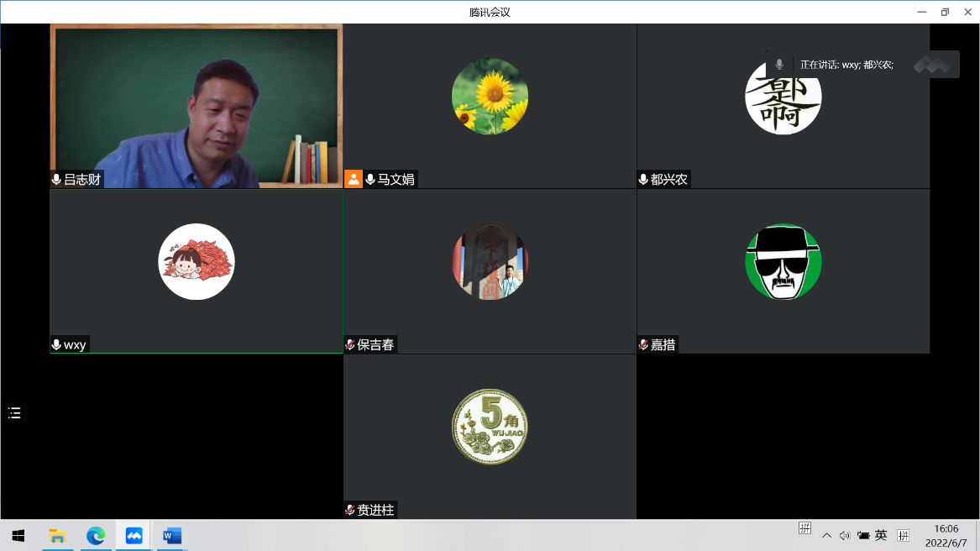
Task: Select the 5角 coin avatar of 贲进柱
Action: click(490, 427)
